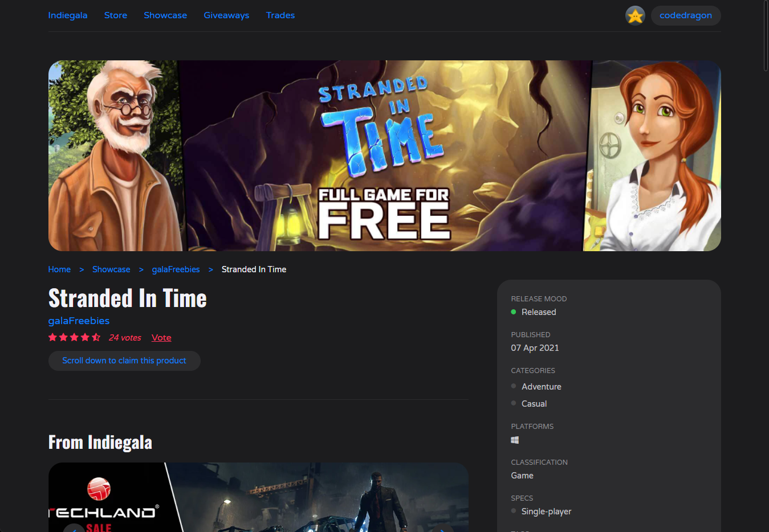Open the Giveaways page
This screenshot has height=532, width=769.
[226, 15]
